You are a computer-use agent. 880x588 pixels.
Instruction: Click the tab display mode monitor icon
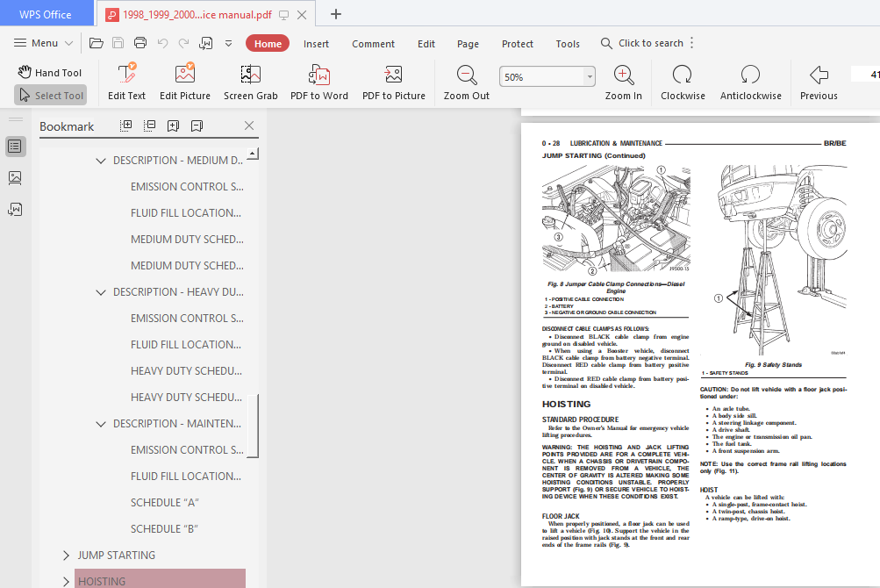(284, 15)
